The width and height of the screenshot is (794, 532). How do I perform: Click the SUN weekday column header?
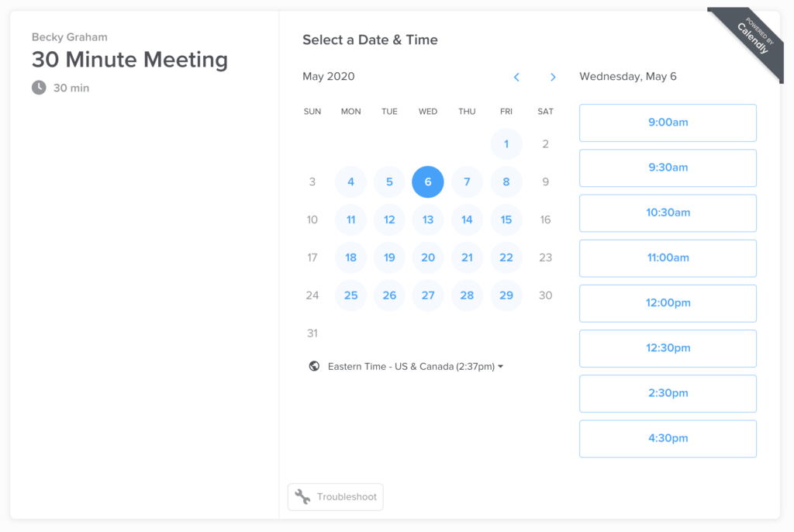[x=312, y=112]
